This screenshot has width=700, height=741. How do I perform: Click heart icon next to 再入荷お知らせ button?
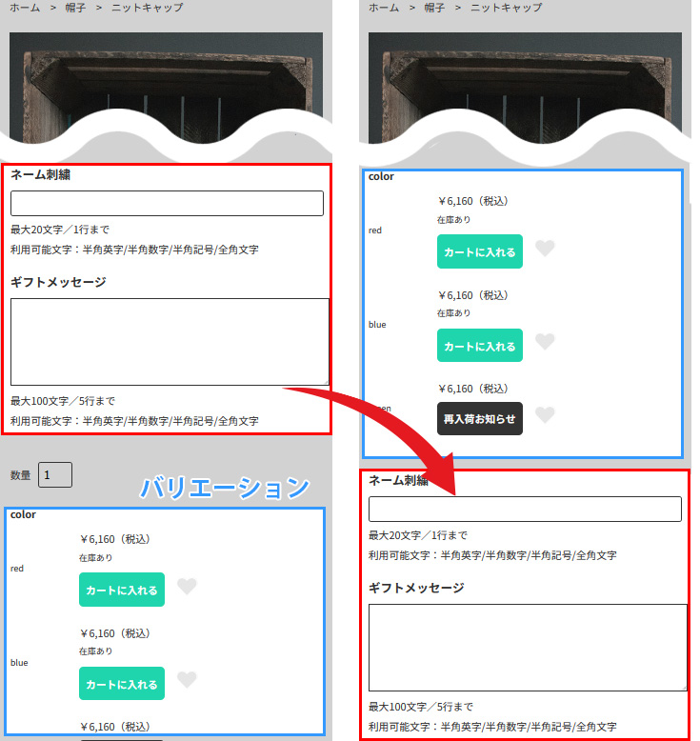[x=545, y=414]
